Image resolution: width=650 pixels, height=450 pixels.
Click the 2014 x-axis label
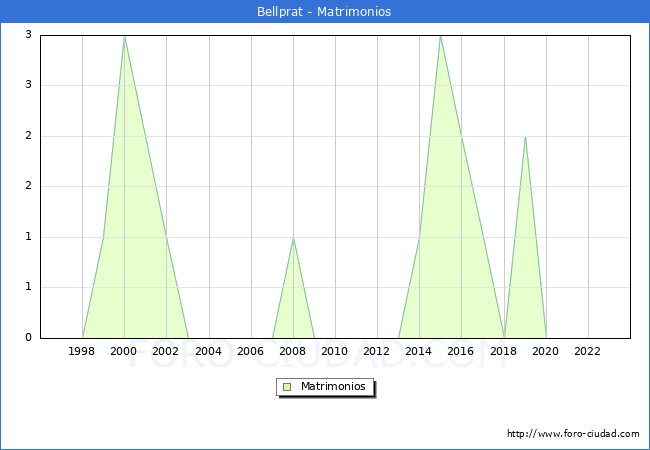coord(419,351)
